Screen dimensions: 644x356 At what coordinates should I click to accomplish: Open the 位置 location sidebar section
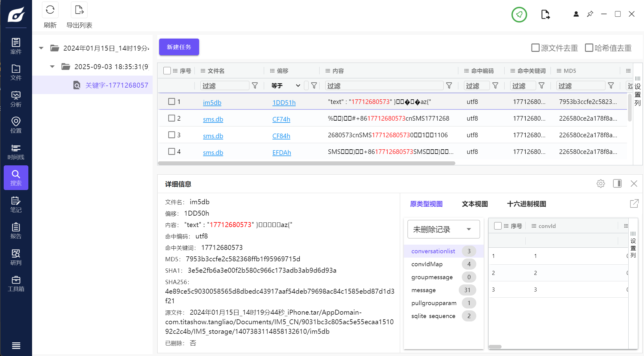click(16, 125)
